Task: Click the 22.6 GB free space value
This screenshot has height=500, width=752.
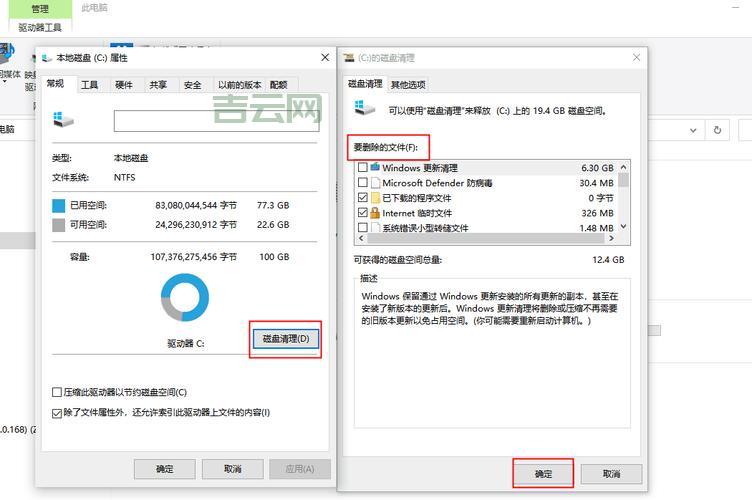Action: pos(273,224)
